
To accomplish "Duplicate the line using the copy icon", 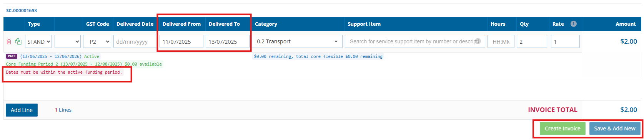I will click(x=18, y=41).
